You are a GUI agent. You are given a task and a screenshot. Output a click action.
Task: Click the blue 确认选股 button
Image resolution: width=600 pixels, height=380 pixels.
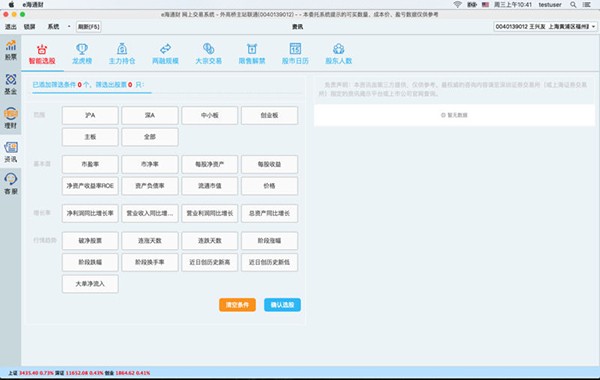pyautogui.click(x=282, y=305)
